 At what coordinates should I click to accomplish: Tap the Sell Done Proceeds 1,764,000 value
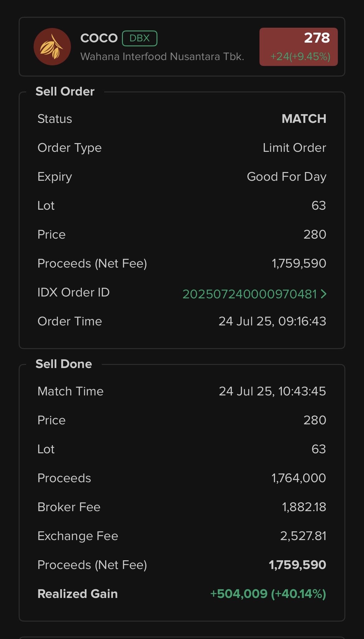point(299,478)
